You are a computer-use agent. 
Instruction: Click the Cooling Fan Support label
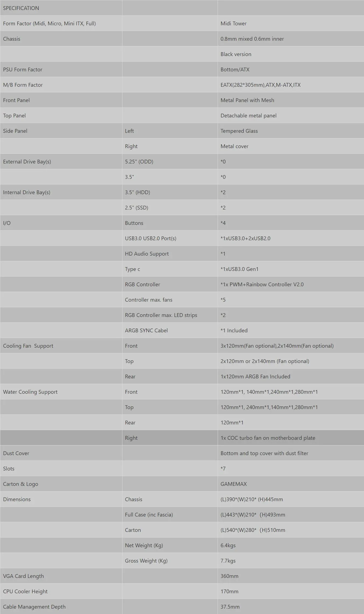28,346
